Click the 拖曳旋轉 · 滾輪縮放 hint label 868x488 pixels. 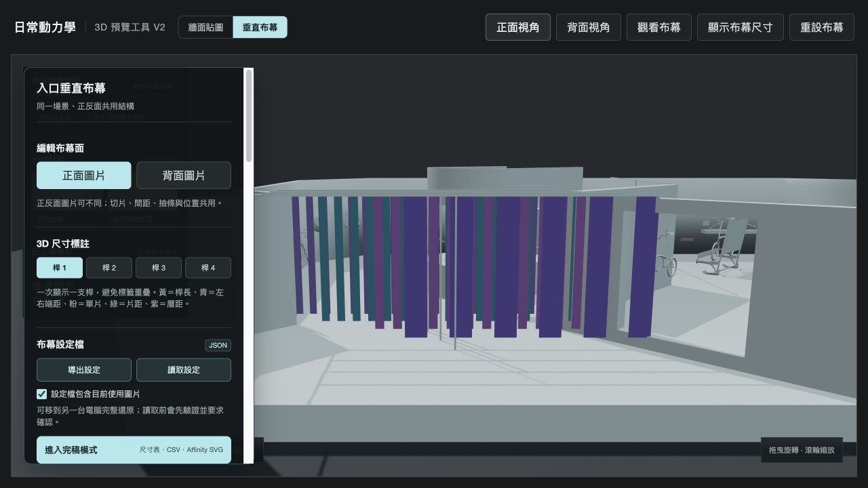[x=802, y=450]
